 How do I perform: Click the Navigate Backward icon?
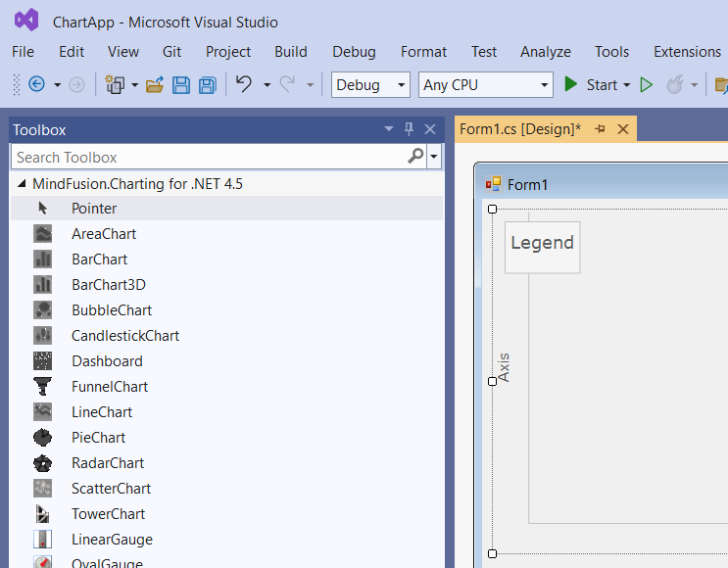click(x=36, y=84)
